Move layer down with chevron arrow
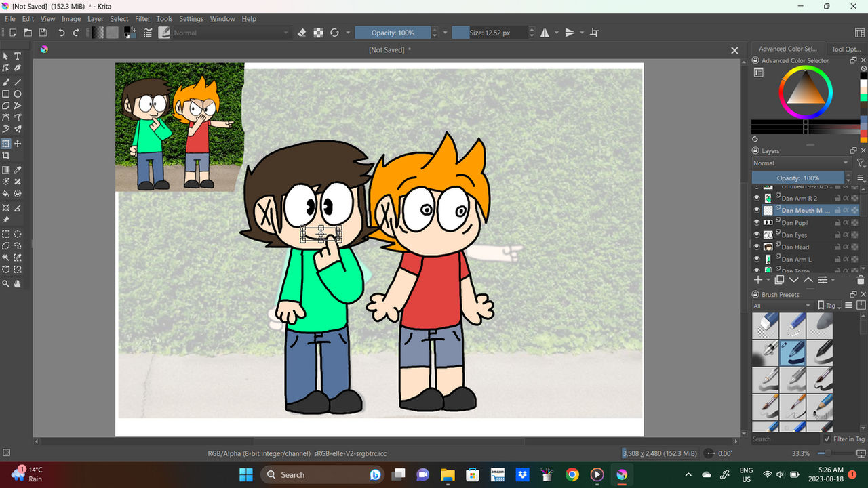 pyautogui.click(x=793, y=280)
